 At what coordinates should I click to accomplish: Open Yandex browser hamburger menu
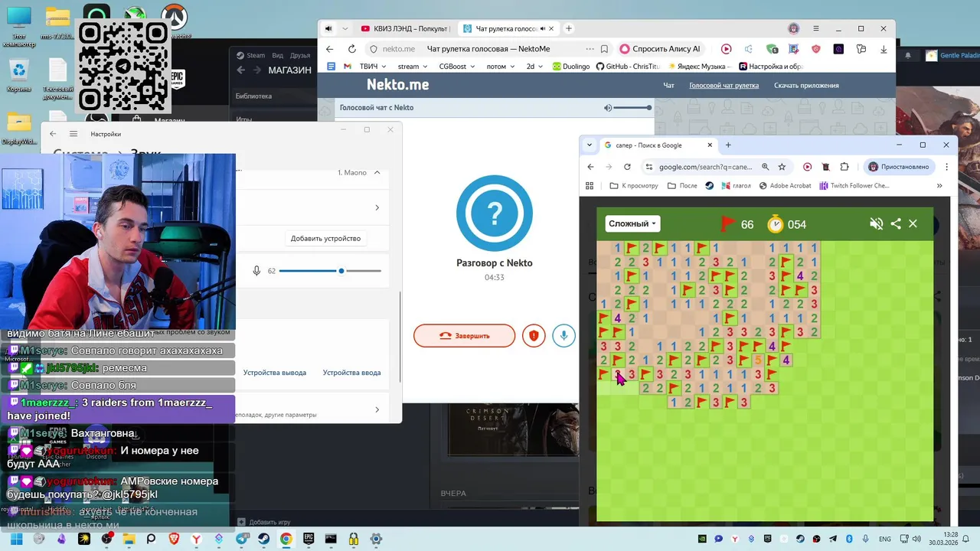pos(816,28)
